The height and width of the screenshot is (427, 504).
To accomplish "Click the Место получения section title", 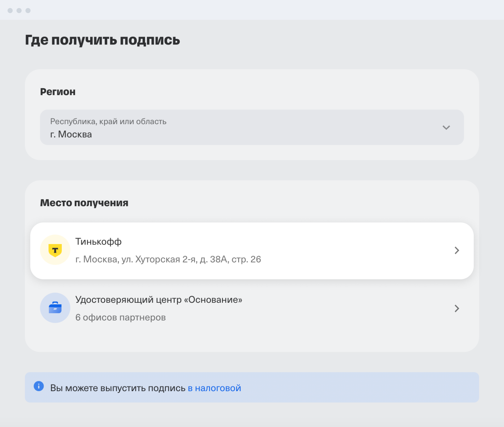I will coord(84,203).
